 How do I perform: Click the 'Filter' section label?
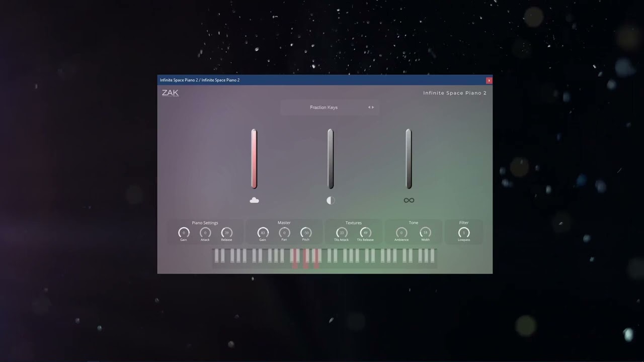click(x=464, y=223)
